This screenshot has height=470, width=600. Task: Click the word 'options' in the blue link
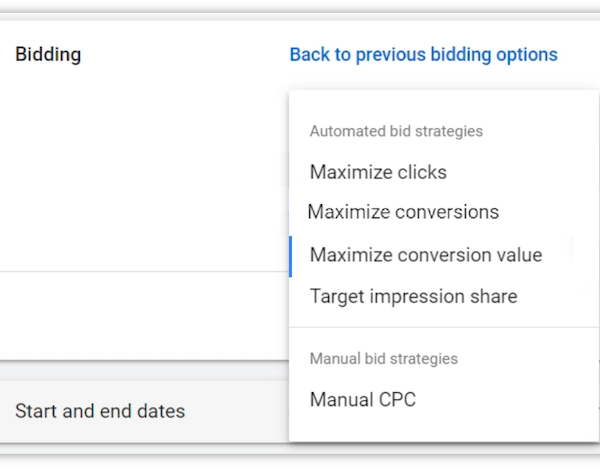[x=527, y=55]
